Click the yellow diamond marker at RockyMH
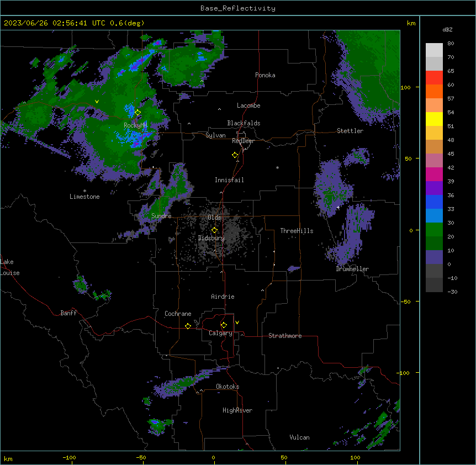476x465 pixels. [137, 113]
